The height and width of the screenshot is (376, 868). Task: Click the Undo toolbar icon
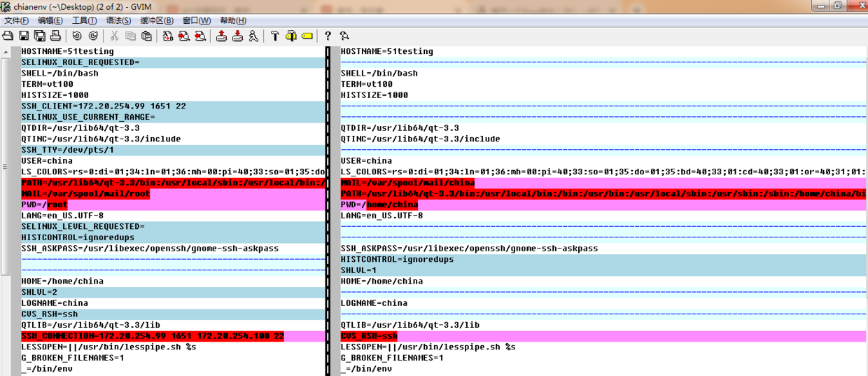(77, 36)
